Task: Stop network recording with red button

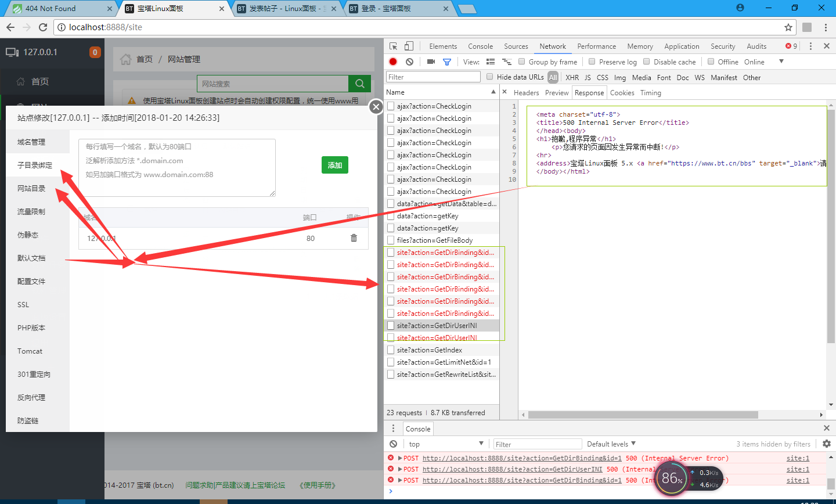Action: coord(393,62)
